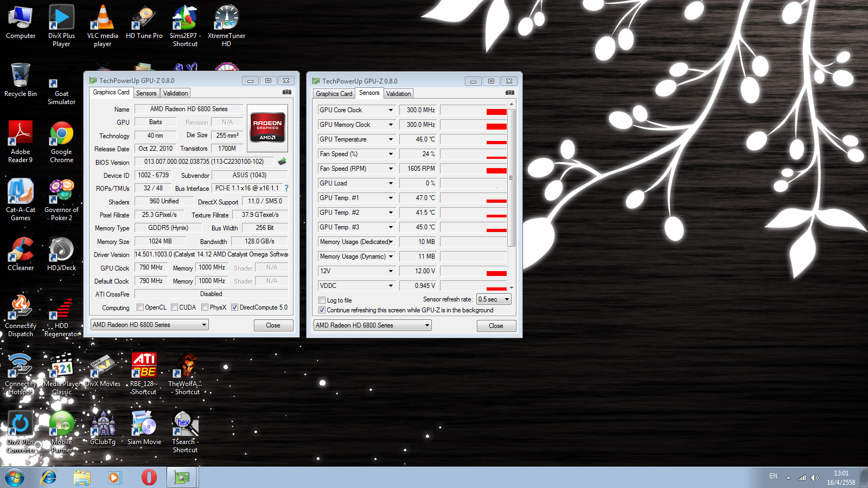Select the CCleaner desktop icon

point(21,254)
